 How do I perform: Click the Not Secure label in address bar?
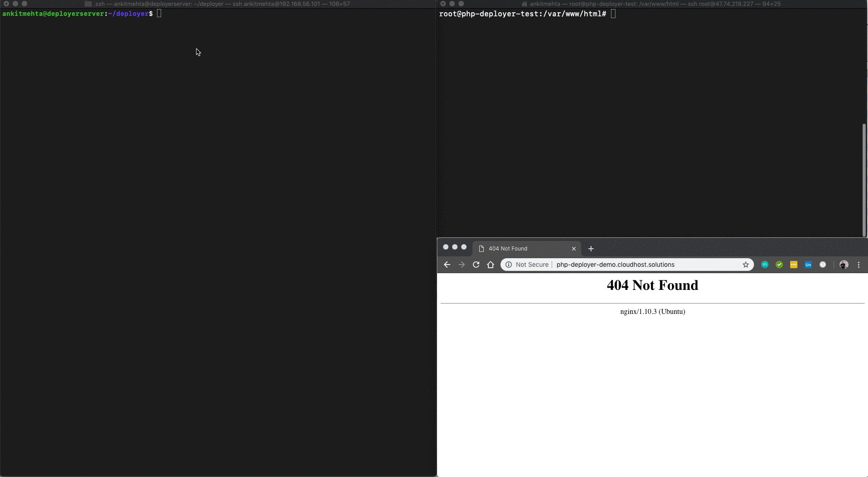point(532,265)
